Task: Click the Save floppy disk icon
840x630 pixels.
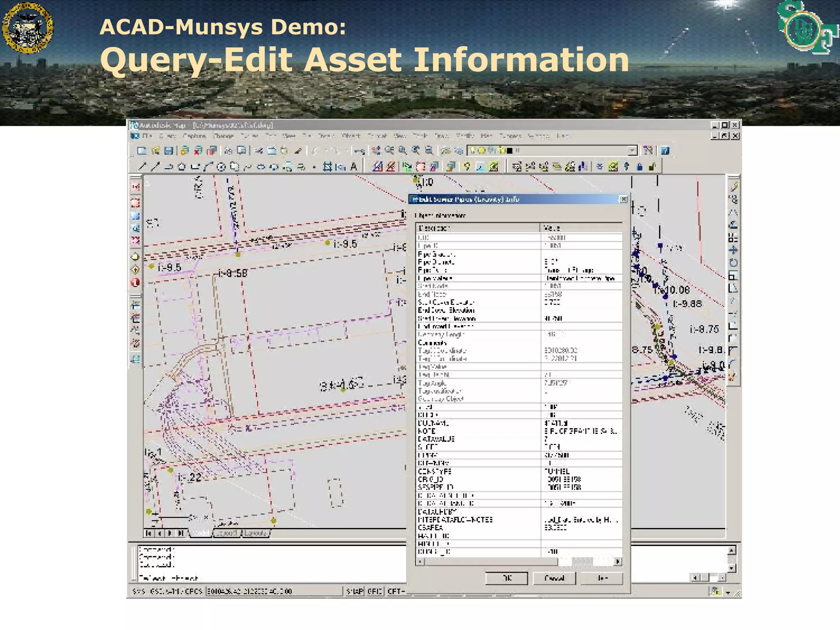Action: (x=168, y=151)
